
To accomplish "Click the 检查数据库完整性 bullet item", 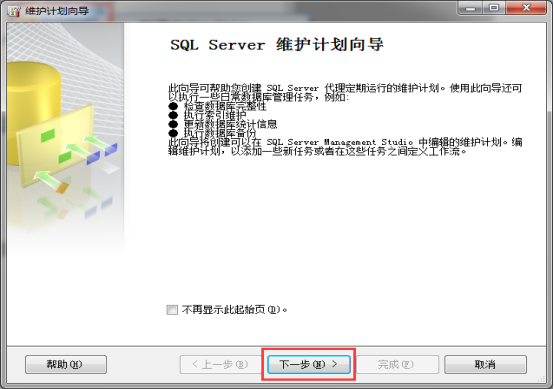I will [225, 106].
